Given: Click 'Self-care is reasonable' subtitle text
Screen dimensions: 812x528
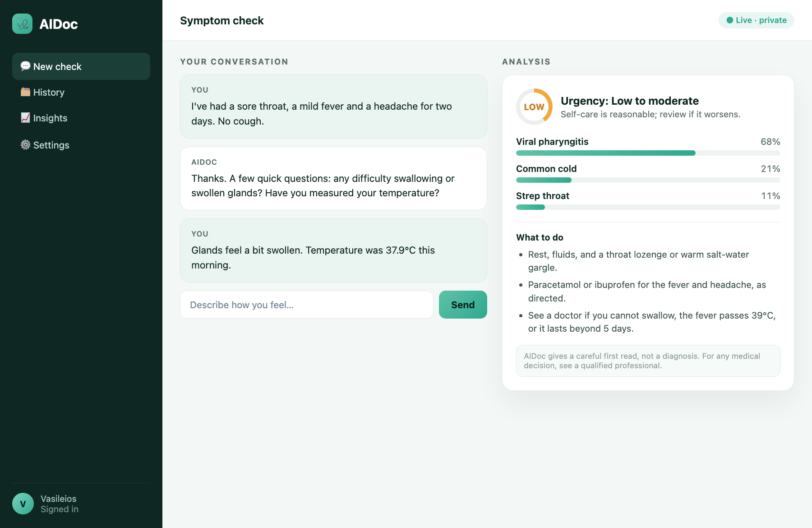Looking at the screenshot, I should point(651,114).
